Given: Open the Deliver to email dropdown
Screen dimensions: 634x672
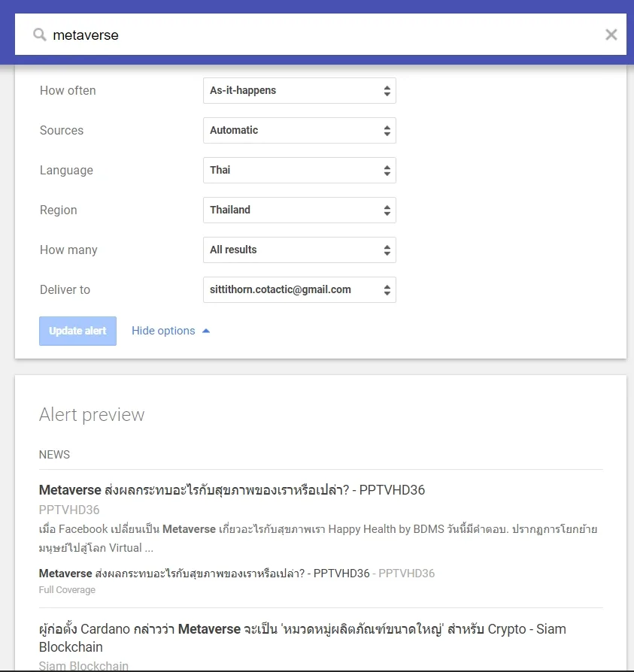Looking at the screenshot, I should tap(299, 289).
